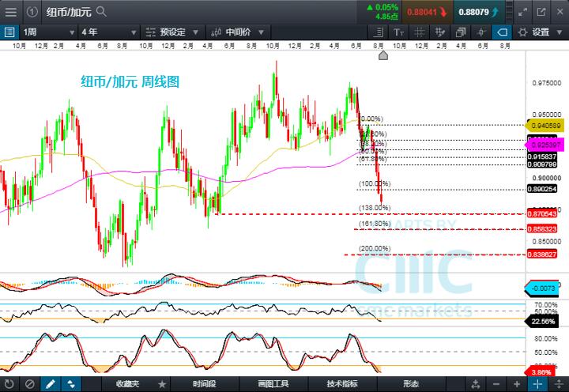Open the 技术指标 technical indicators tab

tap(342, 383)
